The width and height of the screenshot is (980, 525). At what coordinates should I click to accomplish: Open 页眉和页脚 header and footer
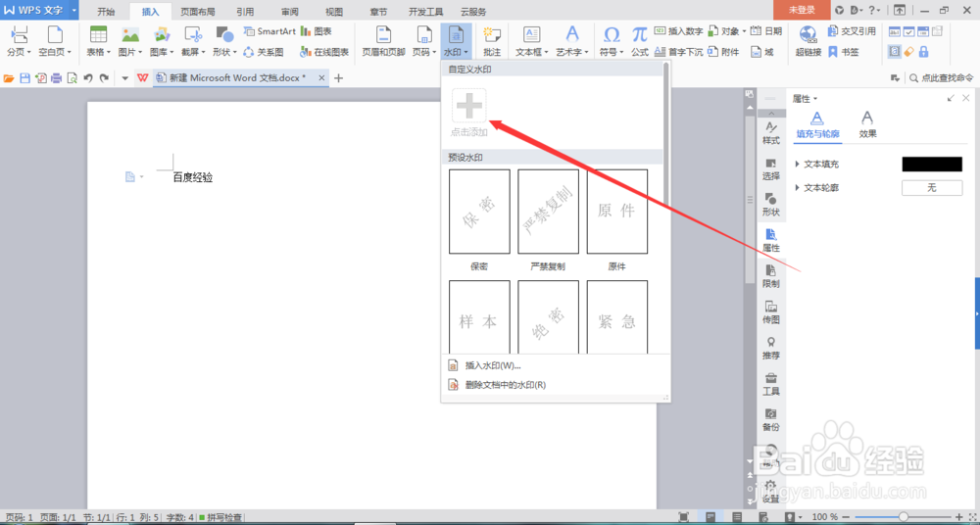[384, 42]
